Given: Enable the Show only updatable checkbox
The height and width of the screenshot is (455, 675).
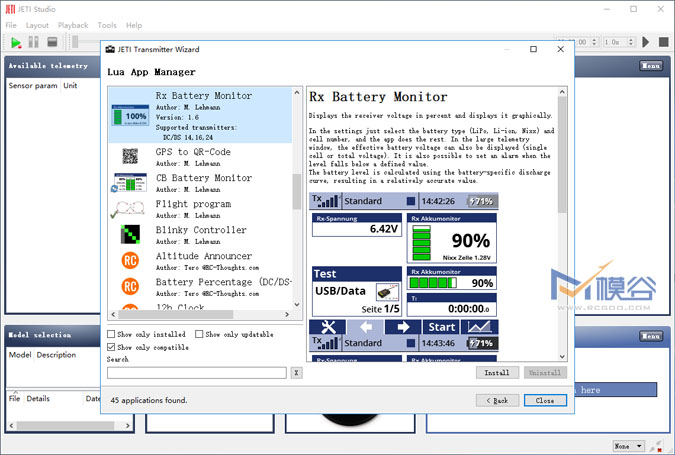Looking at the screenshot, I should click(x=199, y=334).
